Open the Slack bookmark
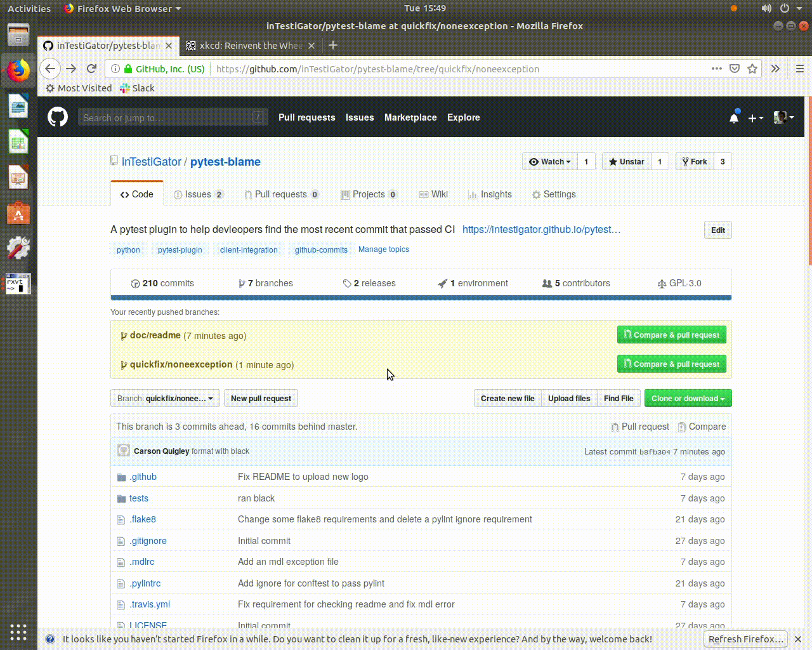Screen dimensions: 812x650 click(137, 88)
